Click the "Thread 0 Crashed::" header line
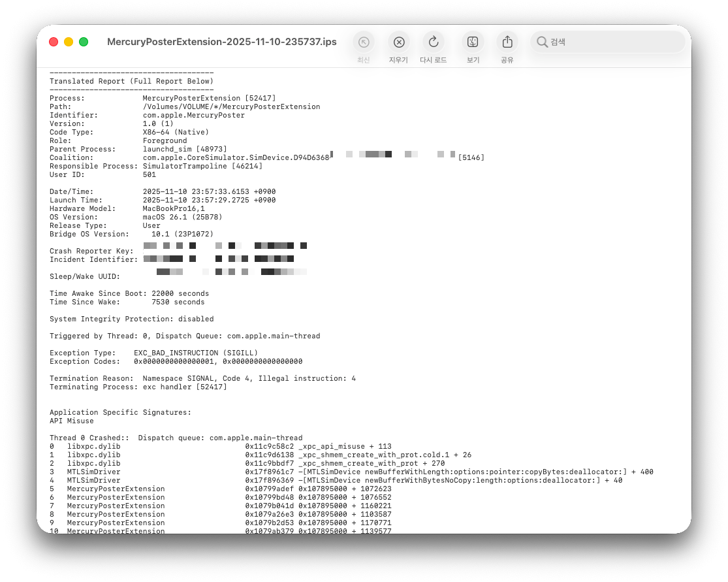 pyautogui.click(x=176, y=438)
